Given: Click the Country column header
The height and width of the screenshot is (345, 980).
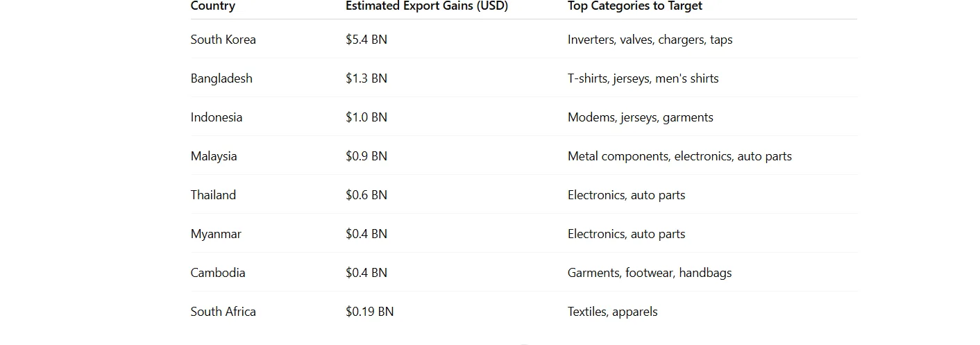Looking at the screenshot, I should tap(213, 6).
